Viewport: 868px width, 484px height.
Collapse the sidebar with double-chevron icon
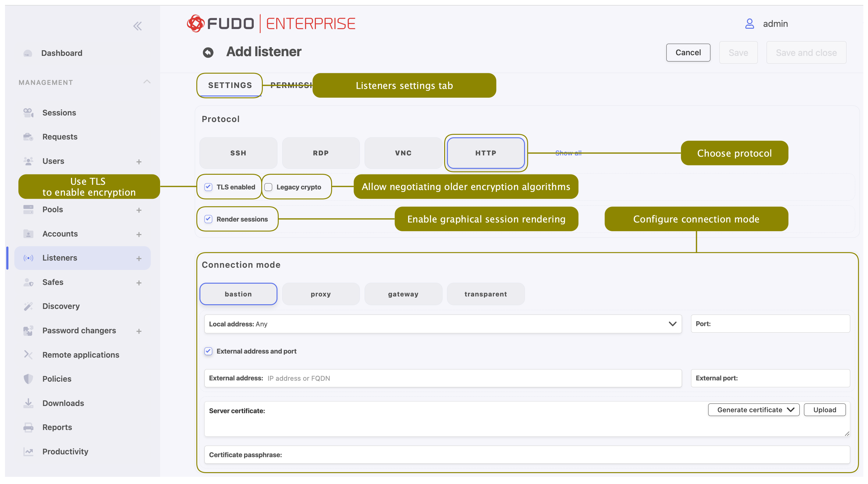tap(137, 26)
